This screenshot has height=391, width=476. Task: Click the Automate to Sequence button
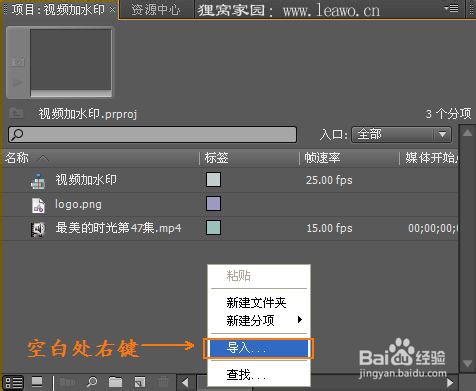68,382
